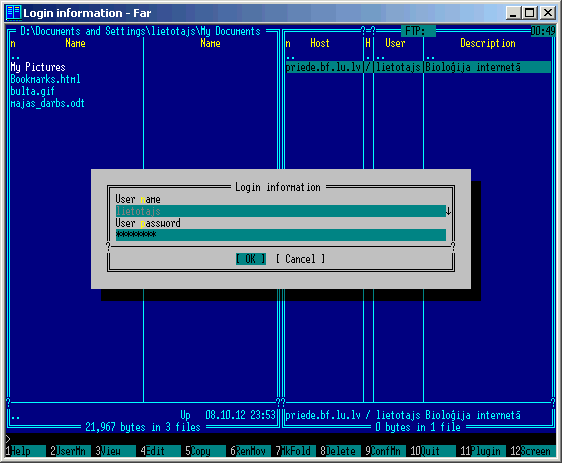The image size is (562, 463).
Task: Click the OK button in login dialog
Action: [251, 259]
